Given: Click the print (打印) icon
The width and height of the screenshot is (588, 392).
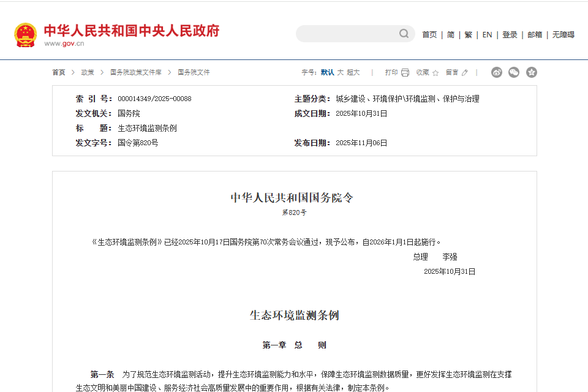Looking at the screenshot, I should 405,72.
